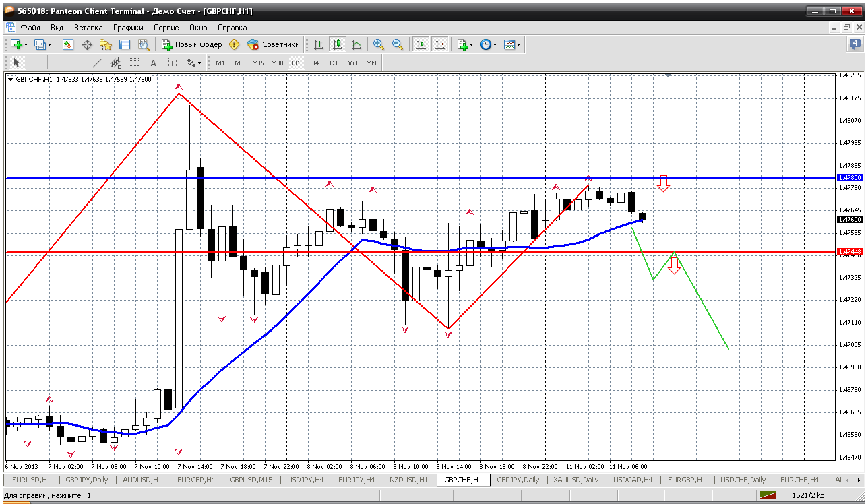The height and width of the screenshot is (504, 868).
Task: Open the Окно menu
Action: click(x=198, y=28)
